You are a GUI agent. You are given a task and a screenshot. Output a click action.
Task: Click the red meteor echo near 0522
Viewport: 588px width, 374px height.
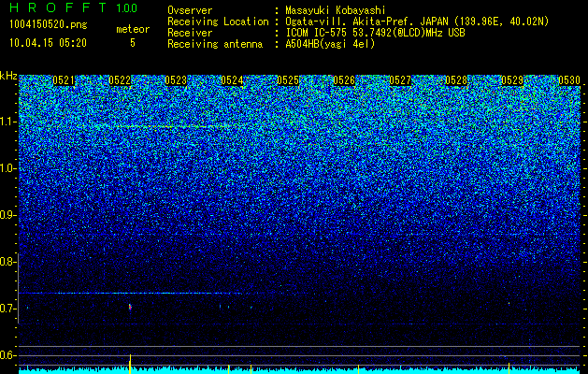(130, 308)
